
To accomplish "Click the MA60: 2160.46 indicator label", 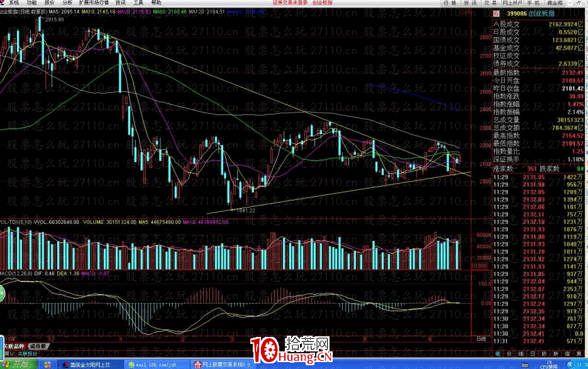I will [170, 11].
